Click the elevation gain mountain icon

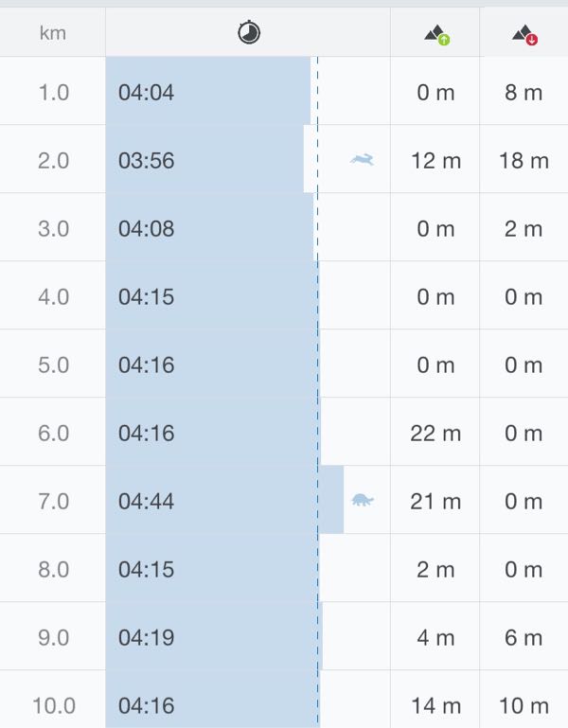click(x=436, y=35)
